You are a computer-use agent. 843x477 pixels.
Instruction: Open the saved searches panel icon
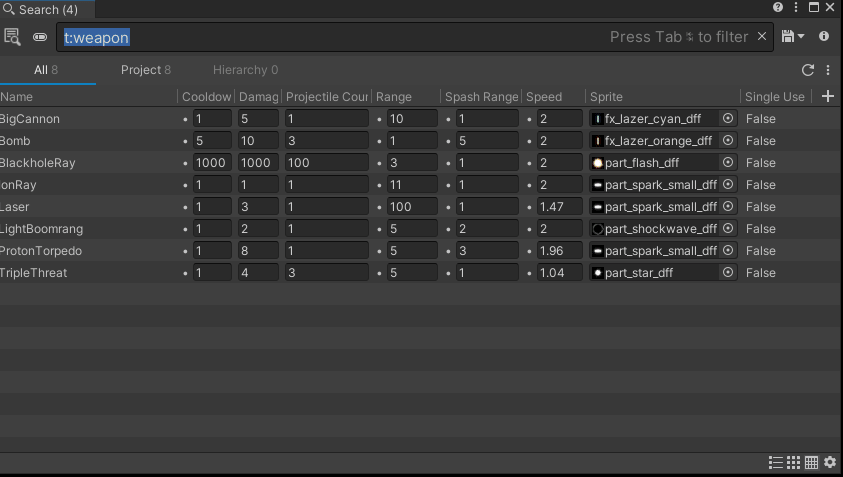tap(12, 37)
